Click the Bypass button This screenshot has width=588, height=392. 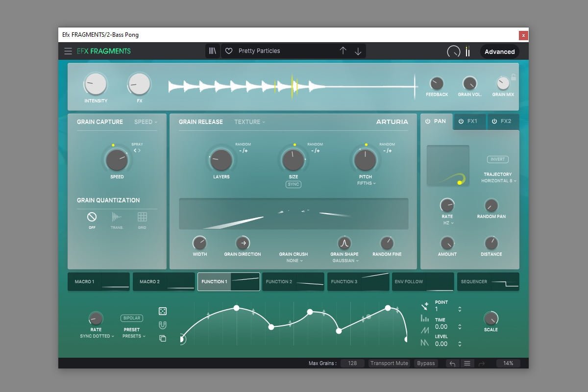pos(426,364)
